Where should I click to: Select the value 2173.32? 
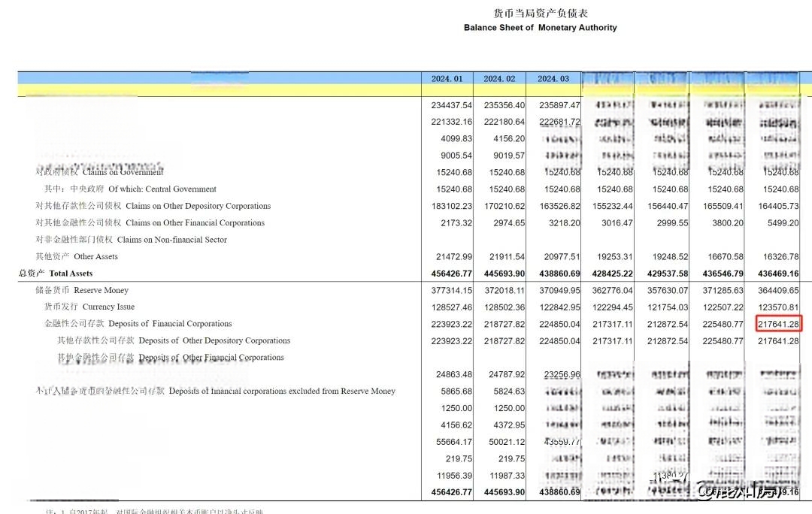[x=456, y=222]
